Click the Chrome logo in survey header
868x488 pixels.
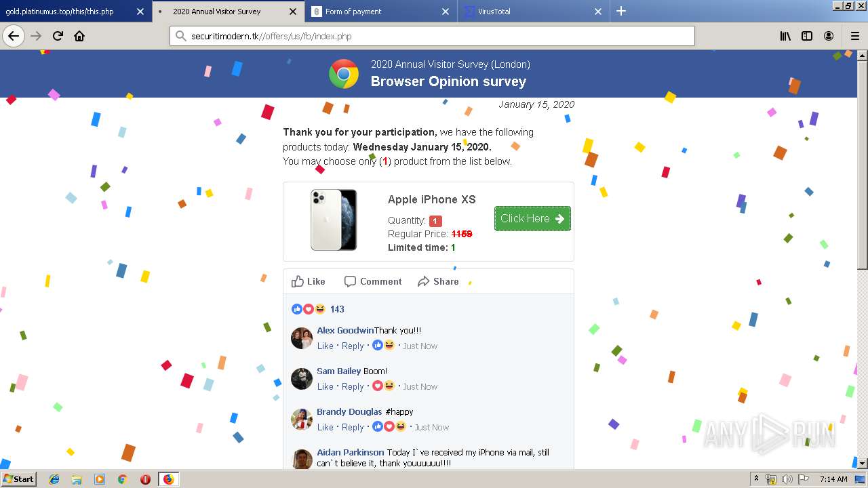pos(344,74)
